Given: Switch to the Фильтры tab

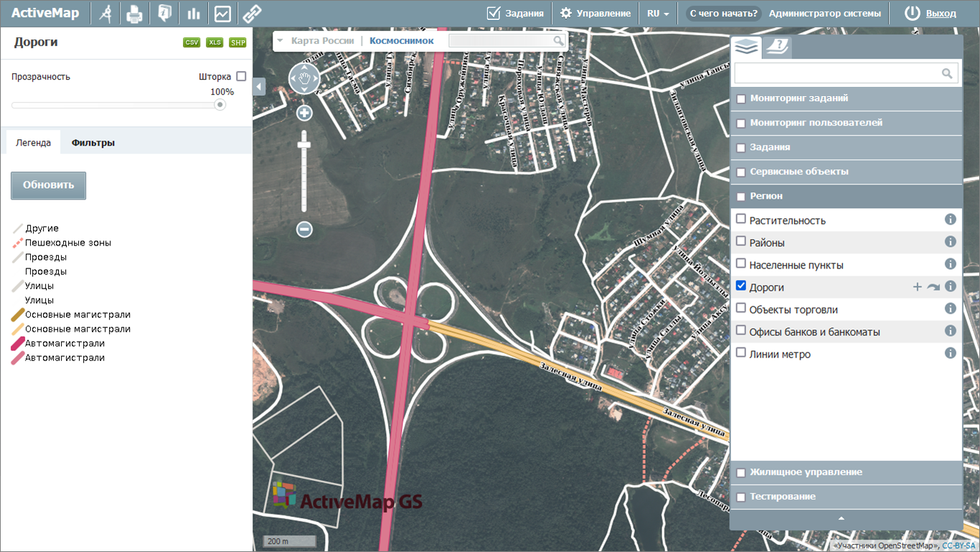Looking at the screenshot, I should 93,143.
